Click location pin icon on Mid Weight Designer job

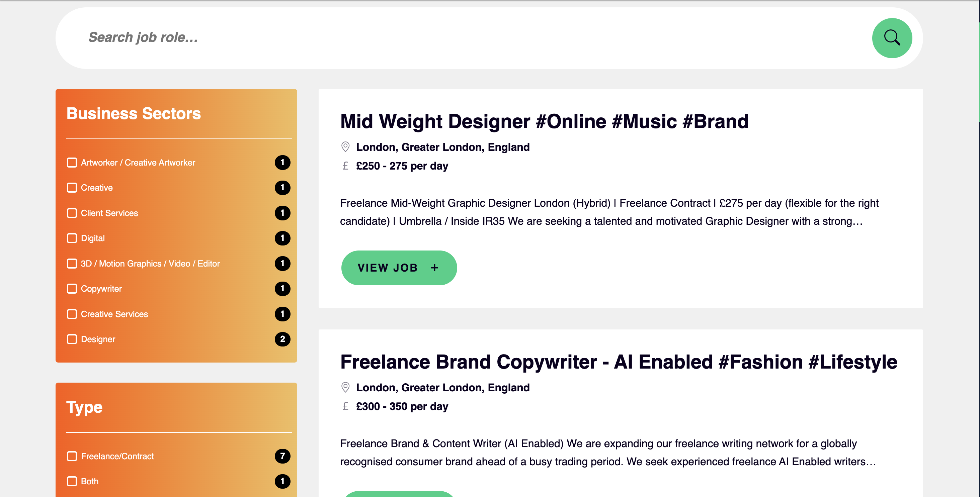(345, 147)
